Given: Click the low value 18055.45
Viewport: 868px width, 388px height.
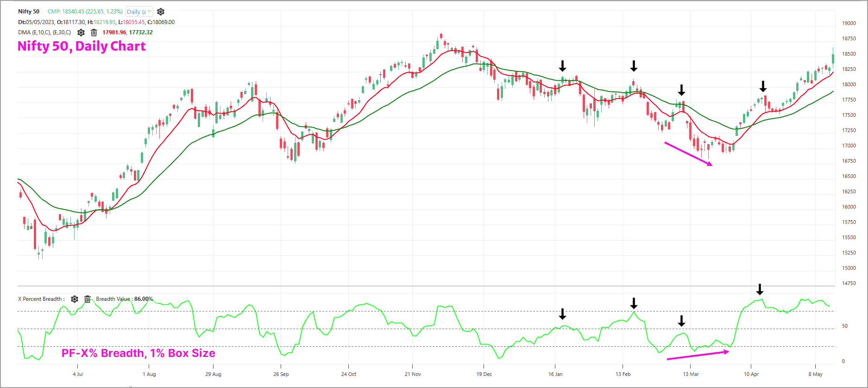Looking at the screenshot, I should 134,22.
